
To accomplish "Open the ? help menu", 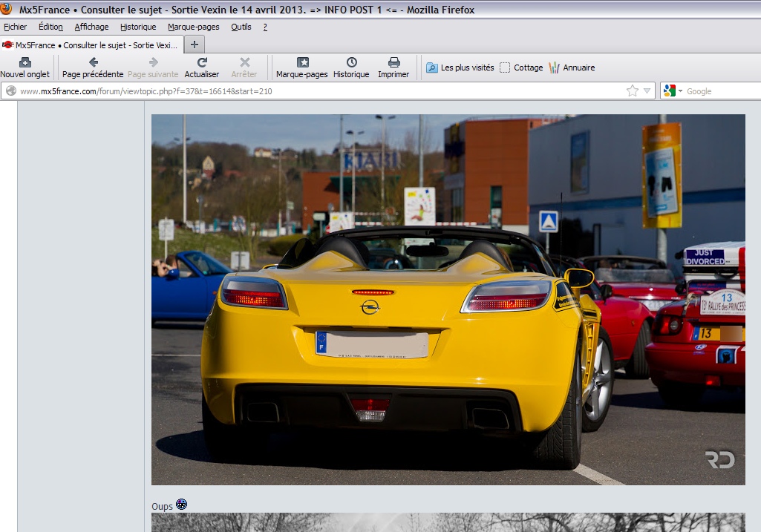I will tap(265, 27).
